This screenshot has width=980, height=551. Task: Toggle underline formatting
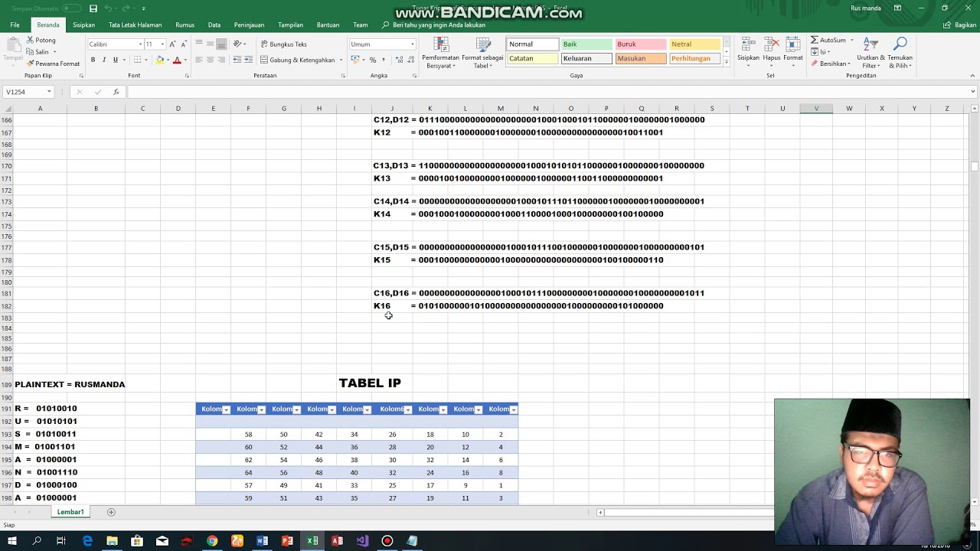(116, 60)
